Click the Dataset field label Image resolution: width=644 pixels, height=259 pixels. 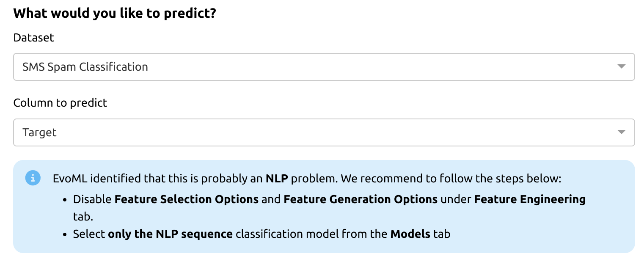pos(34,38)
